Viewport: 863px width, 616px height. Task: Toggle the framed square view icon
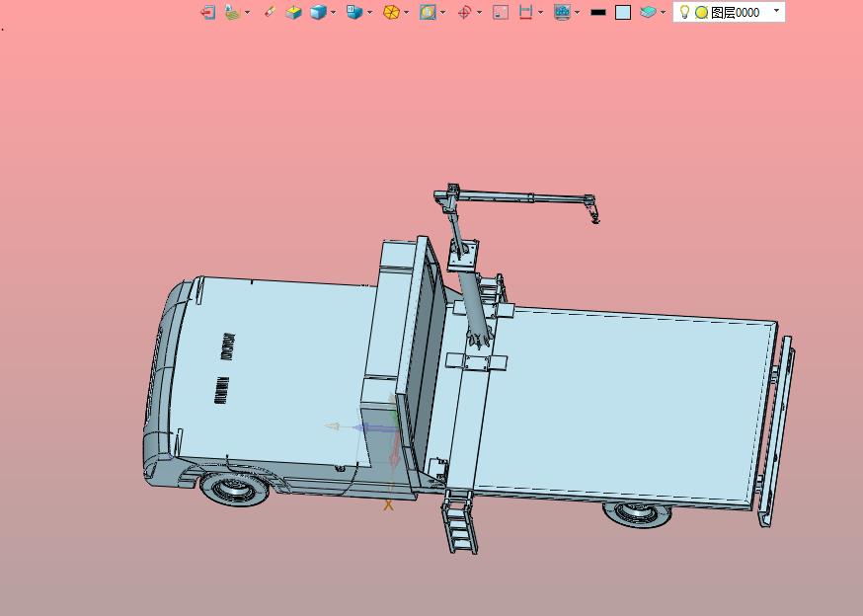[x=428, y=12]
